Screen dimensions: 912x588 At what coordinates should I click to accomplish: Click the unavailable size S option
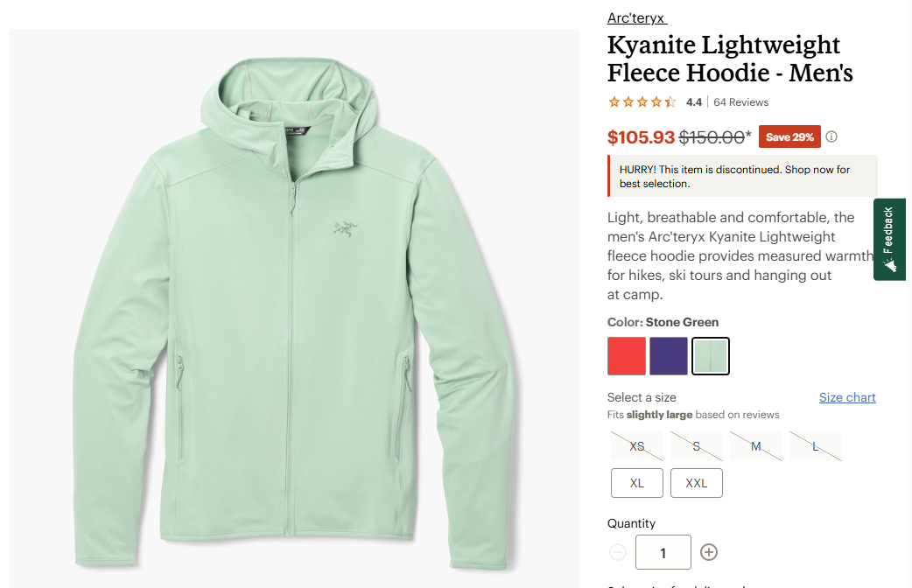[x=697, y=446]
